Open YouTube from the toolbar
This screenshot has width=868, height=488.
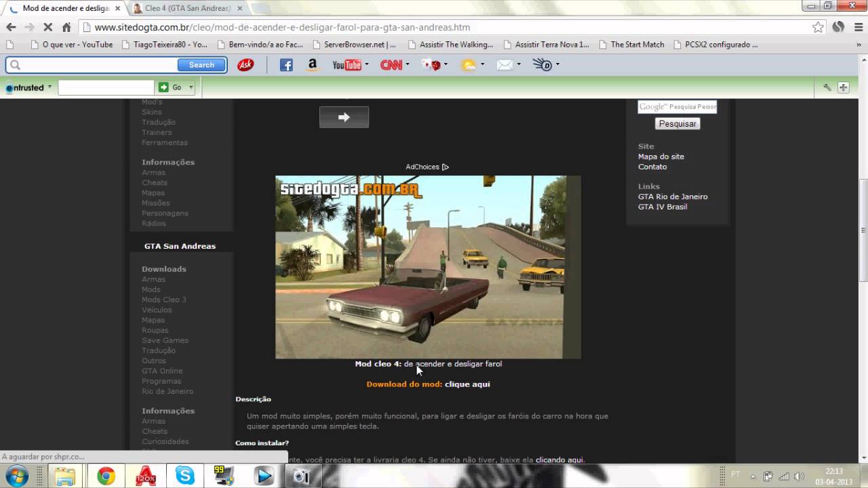[347, 65]
